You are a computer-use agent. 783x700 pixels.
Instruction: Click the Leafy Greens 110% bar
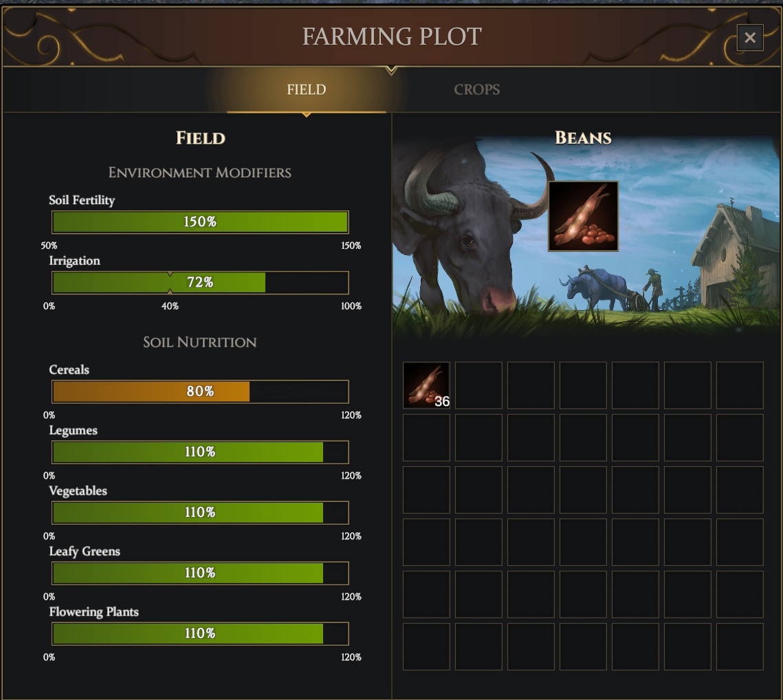[x=200, y=573]
